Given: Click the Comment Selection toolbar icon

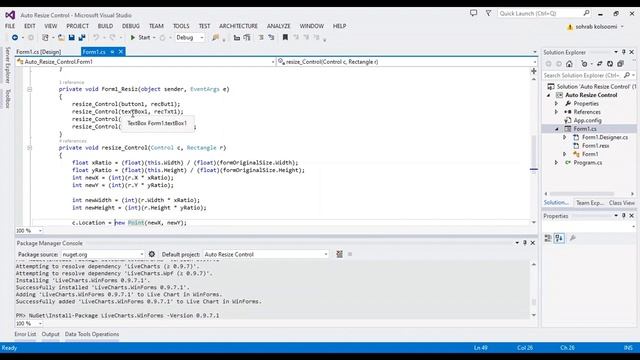Looking at the screenshot, I should (x=261, y=38).
